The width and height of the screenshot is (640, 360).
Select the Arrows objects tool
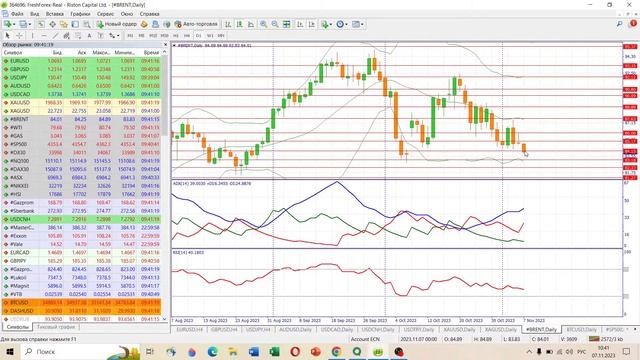pyautogui.click(x=111, y=36)
